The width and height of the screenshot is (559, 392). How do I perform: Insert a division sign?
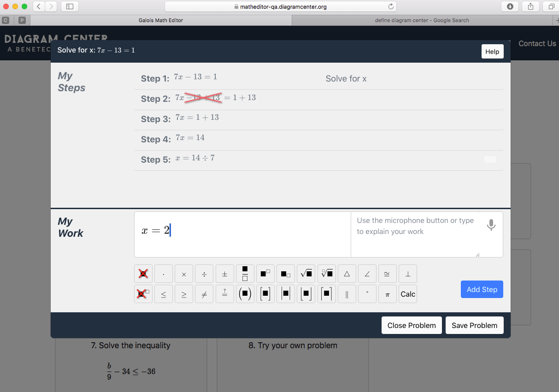(204, 273)
